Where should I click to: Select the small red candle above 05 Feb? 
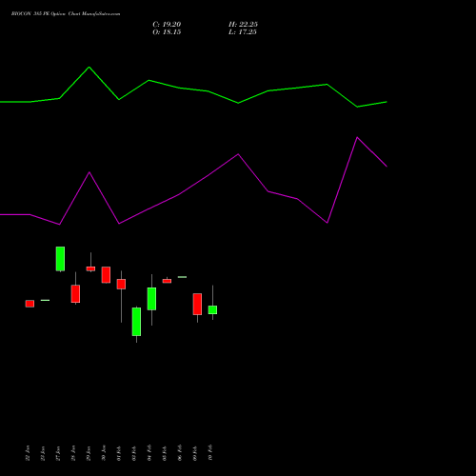[x=167, y=281]
